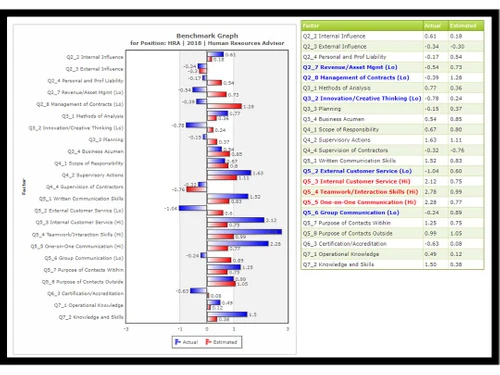The width and height of the screenshot is (500, 375).
Task: Open Q2_7 Revenue/Asset Mgmt (Lo) table link
Action: click(350, 67)
